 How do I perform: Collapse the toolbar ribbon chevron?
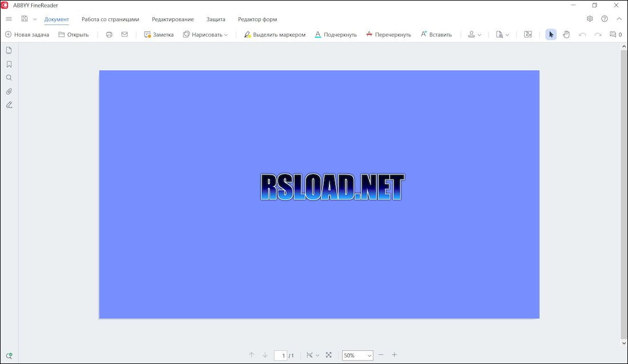[619, 19]
